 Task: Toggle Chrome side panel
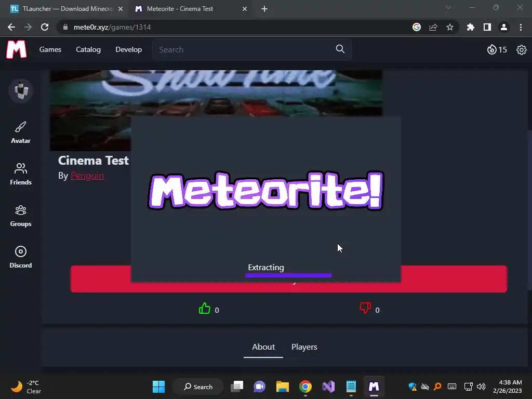tap(487, 27)
